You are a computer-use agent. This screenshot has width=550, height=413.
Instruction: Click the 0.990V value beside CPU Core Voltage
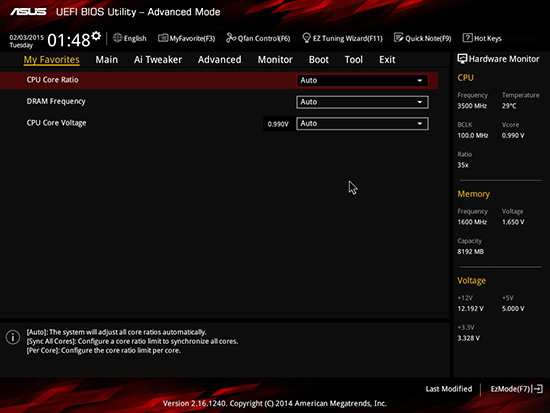coord(278,124)
